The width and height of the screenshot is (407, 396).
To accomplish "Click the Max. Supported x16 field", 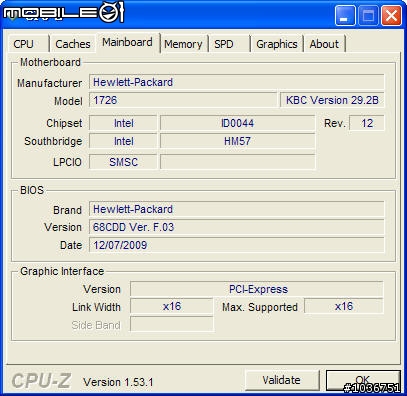I will coord(344,306).
